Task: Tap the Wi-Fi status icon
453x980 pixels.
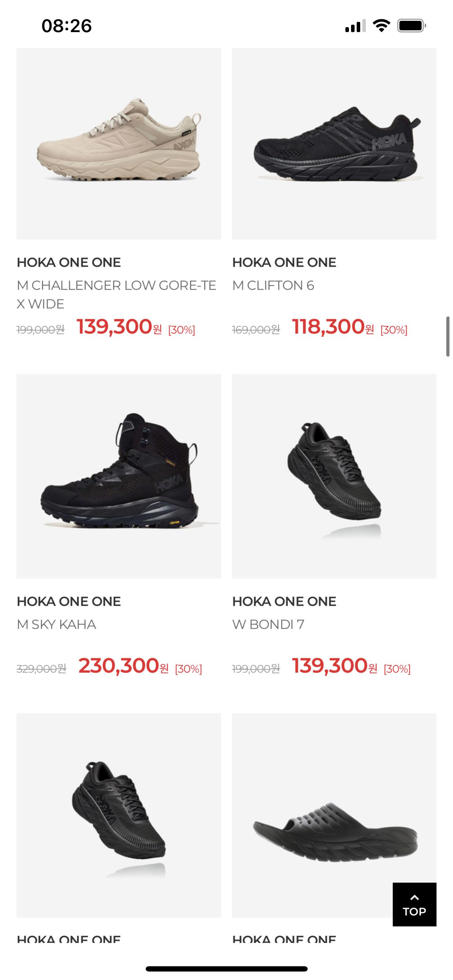Action: pyautogui.click(x=381, y=26)
